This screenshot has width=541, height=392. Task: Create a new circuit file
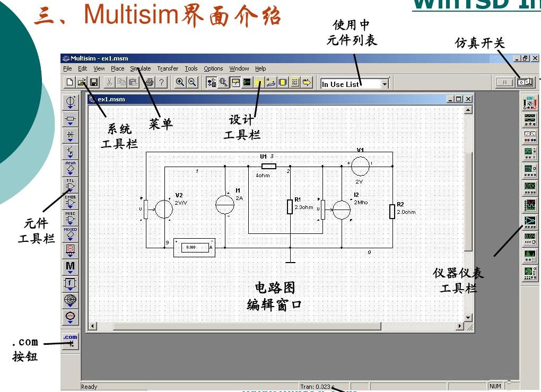tap(69, 82)
